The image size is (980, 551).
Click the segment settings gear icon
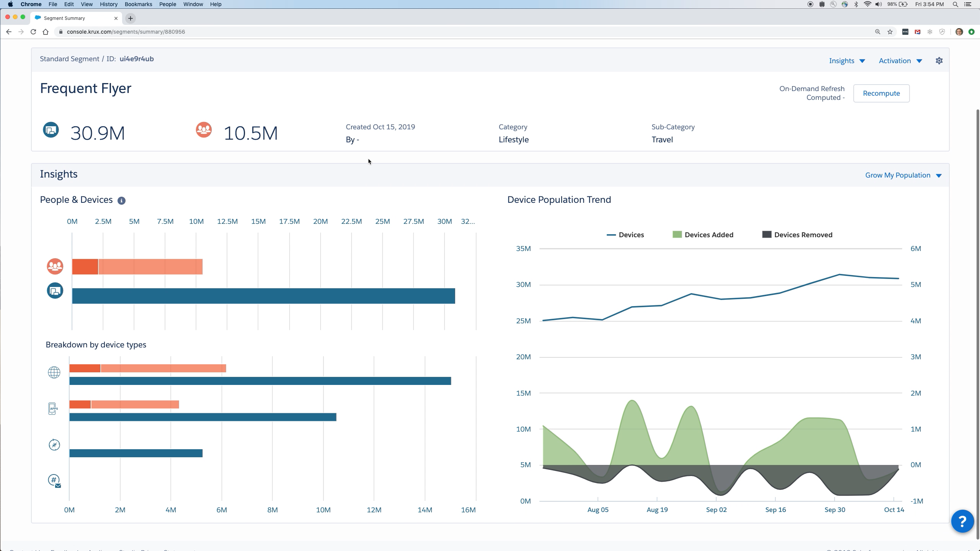[939, 60]
